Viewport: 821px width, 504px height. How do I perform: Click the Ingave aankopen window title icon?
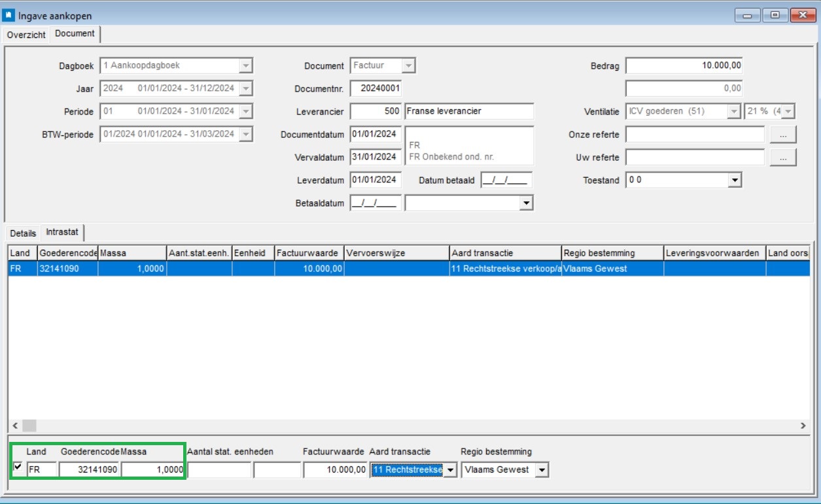[x=9, y=15]
